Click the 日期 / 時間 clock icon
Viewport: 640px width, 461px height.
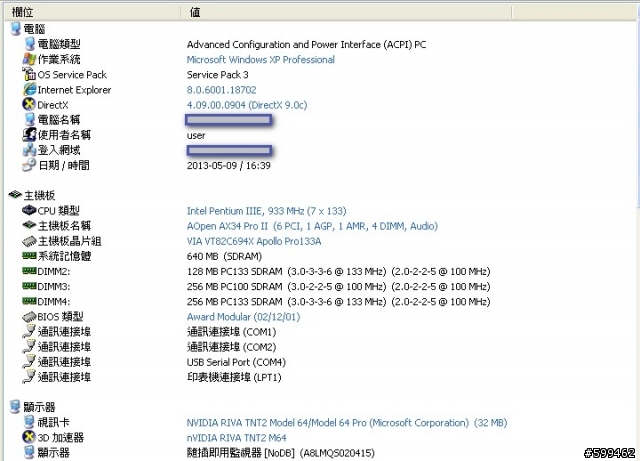(x=29, y=165)
